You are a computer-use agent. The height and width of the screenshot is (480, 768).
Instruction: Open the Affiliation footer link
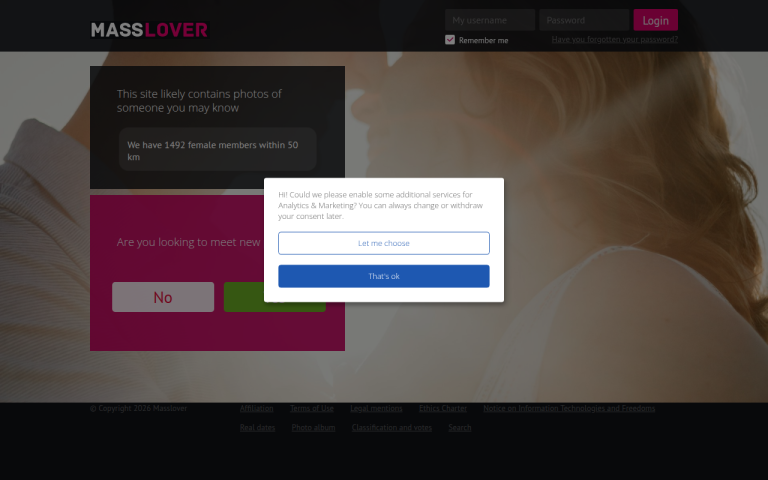[x=257, y=408]
